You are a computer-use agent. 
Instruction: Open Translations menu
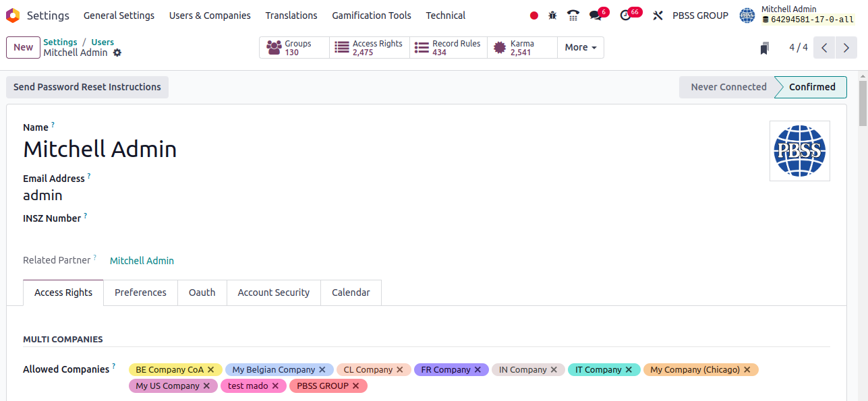pos(291,16)
